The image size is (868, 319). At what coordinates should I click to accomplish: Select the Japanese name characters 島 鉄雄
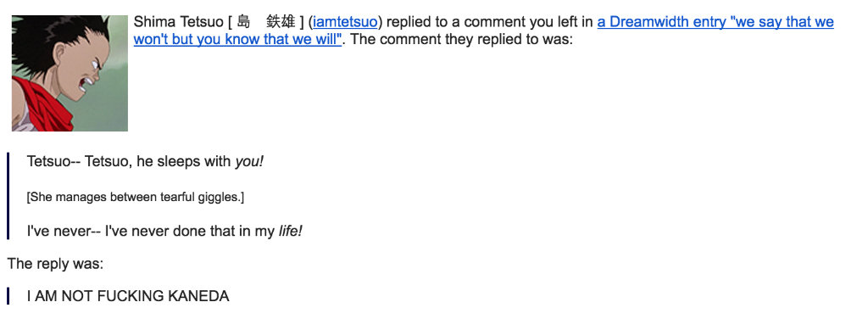266,22
